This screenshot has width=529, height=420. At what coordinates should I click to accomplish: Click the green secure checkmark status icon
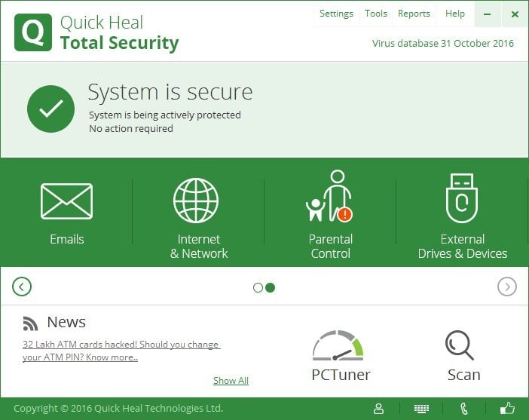50,109
